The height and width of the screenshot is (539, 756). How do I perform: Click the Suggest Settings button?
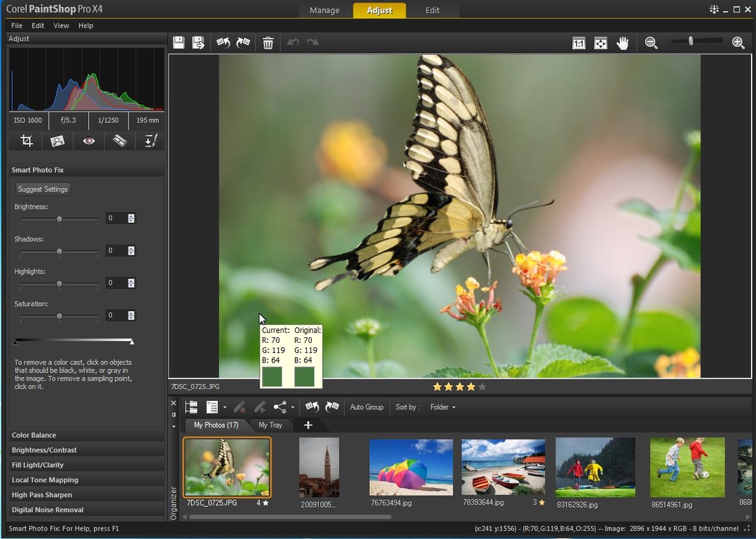point(43,189)
